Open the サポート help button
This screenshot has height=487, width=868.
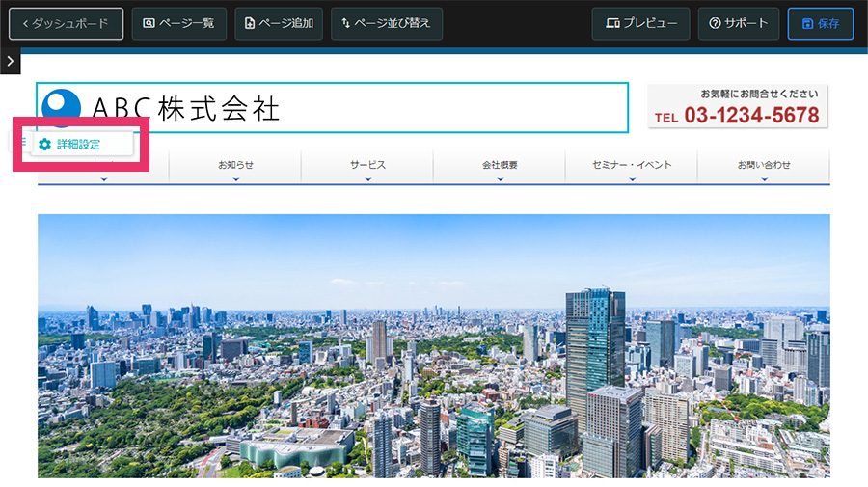tap(739, 23)
